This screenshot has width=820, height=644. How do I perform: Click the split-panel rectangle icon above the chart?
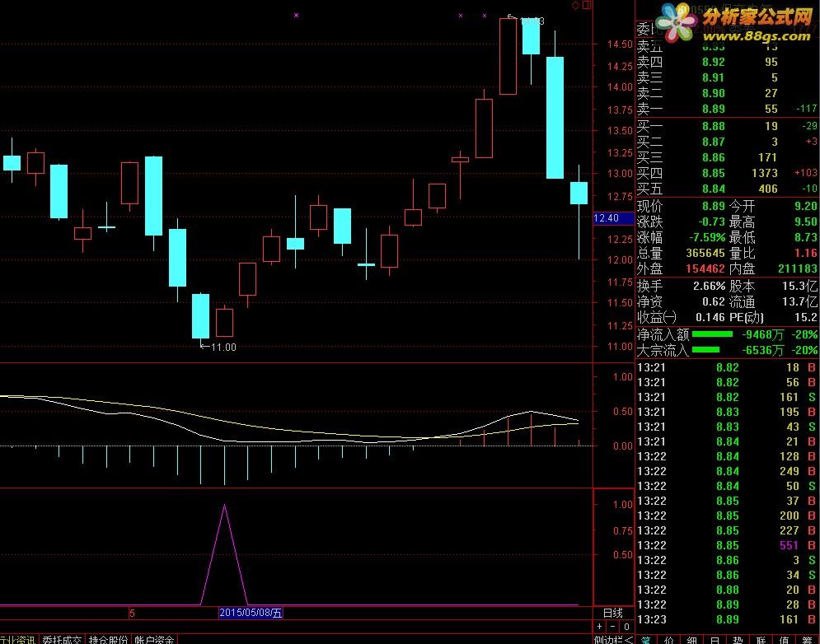point(587,5)
